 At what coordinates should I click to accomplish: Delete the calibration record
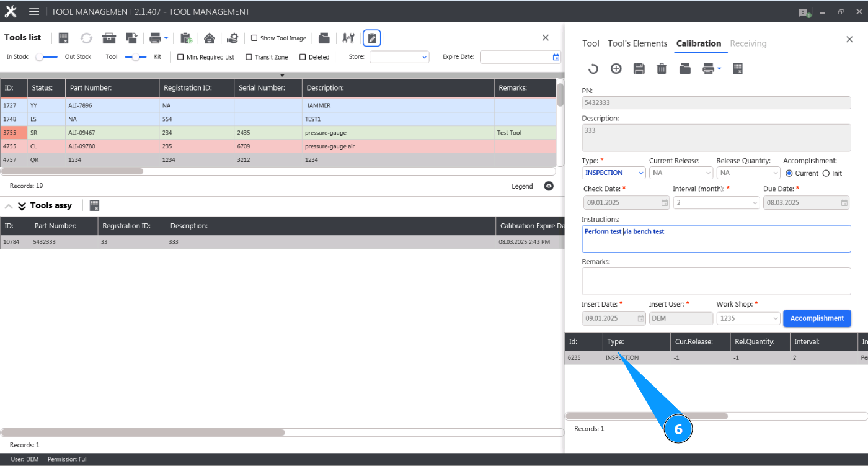pos(662,69)
